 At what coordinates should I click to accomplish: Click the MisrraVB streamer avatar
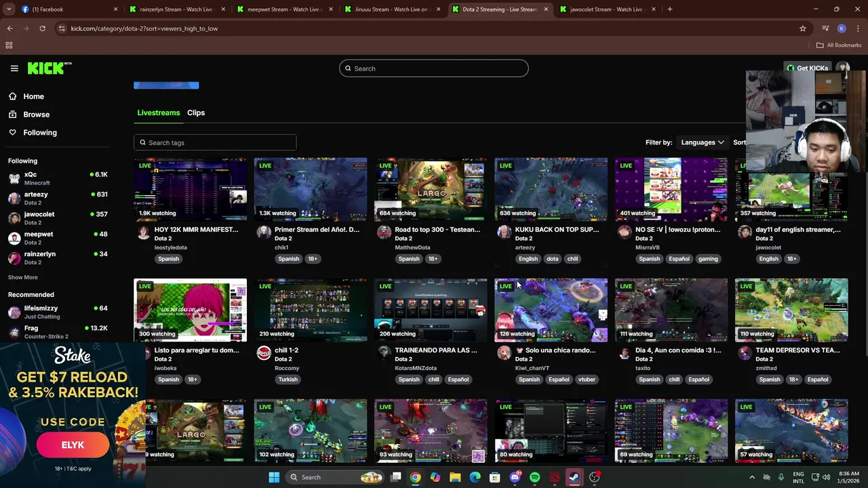[x=624, y=232]
